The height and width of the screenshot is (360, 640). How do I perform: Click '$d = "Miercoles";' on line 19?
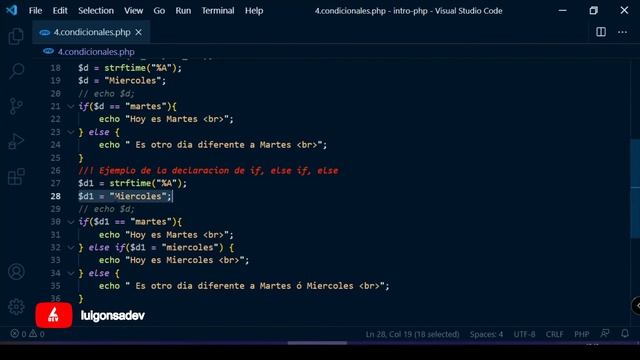click(122, 81)
